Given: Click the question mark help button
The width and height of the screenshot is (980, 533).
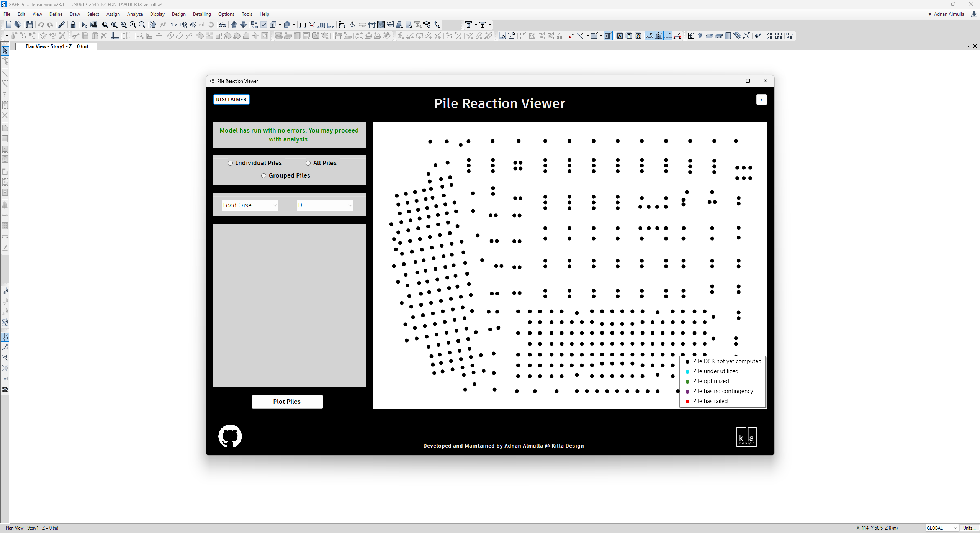Looking at the screenshot, I should 761,100.
